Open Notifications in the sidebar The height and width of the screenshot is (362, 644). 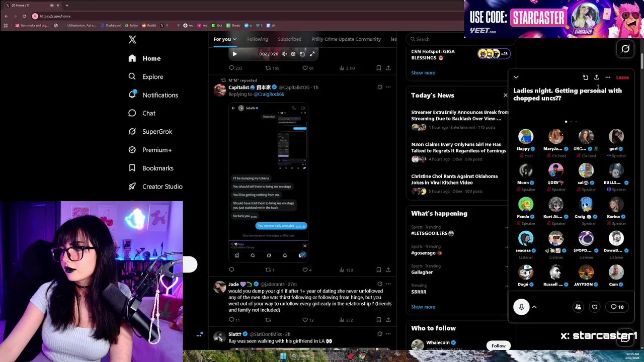[153, 95]
